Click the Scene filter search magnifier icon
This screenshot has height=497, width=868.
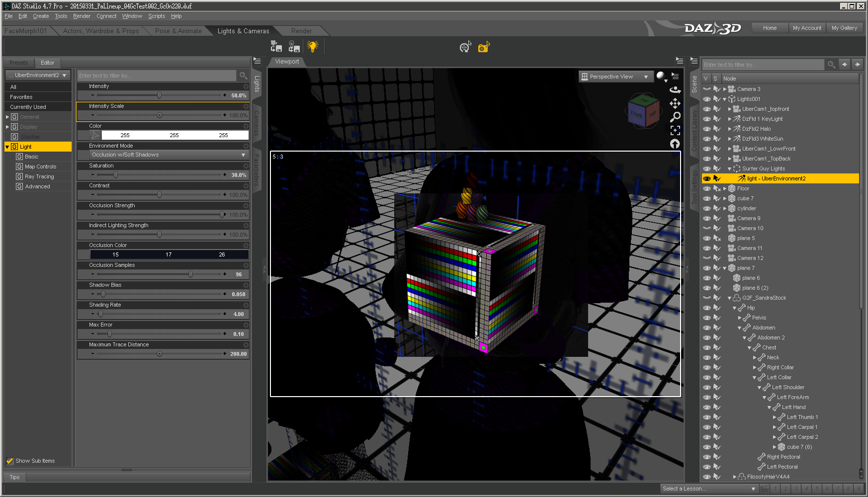click(831, 65)
